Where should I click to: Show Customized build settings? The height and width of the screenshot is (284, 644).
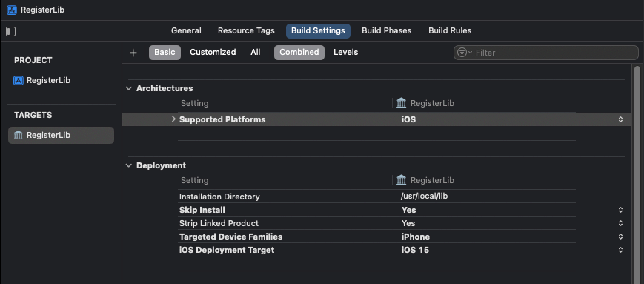tap(213, 52)
